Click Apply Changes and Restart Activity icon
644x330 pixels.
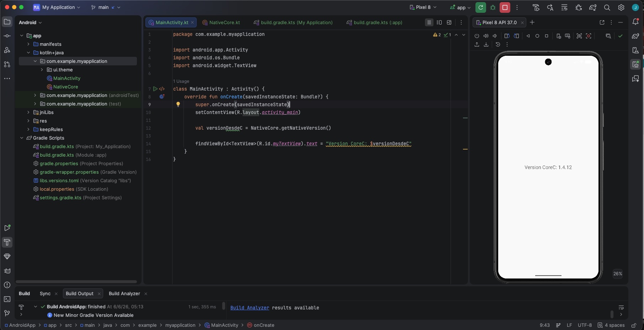click(x=550, y=7)
